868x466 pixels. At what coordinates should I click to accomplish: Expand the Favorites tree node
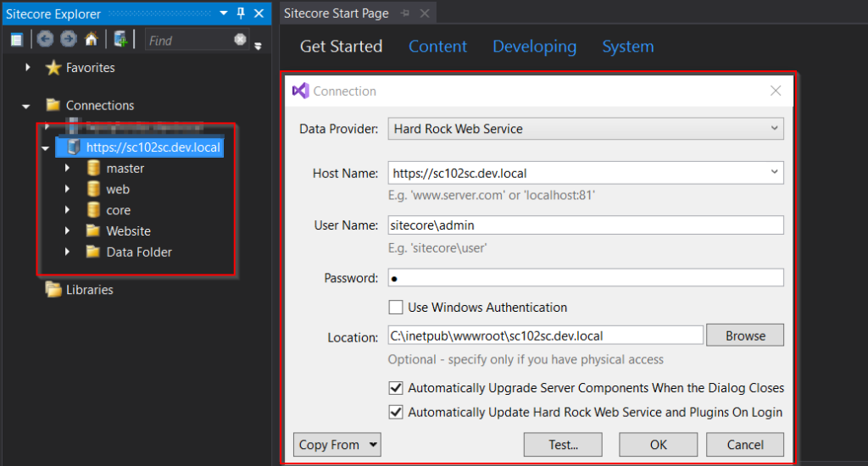tap(28, 68)
